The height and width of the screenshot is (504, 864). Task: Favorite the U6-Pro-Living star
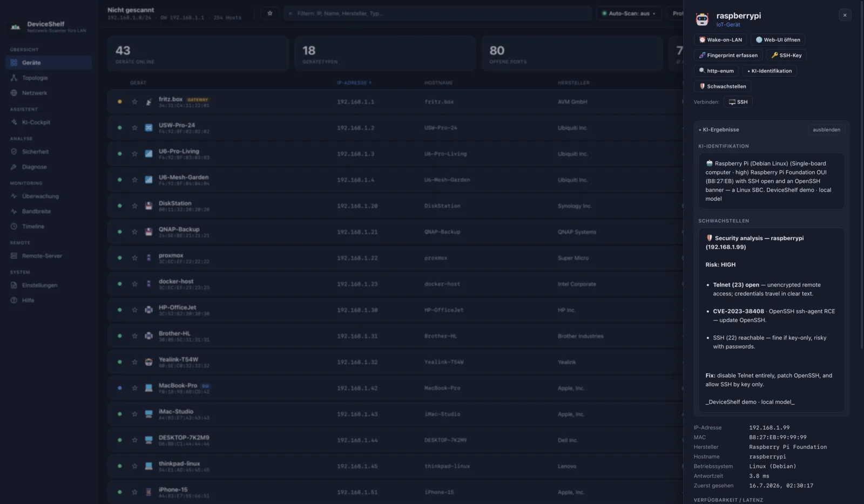[134, 154]
